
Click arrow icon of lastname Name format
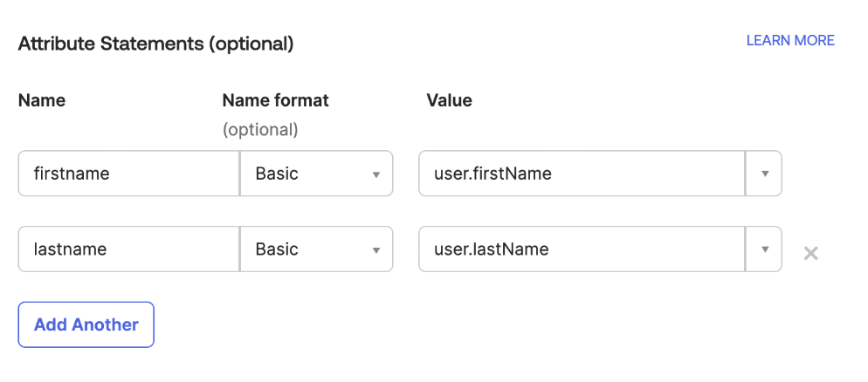(x=376, y=249)
